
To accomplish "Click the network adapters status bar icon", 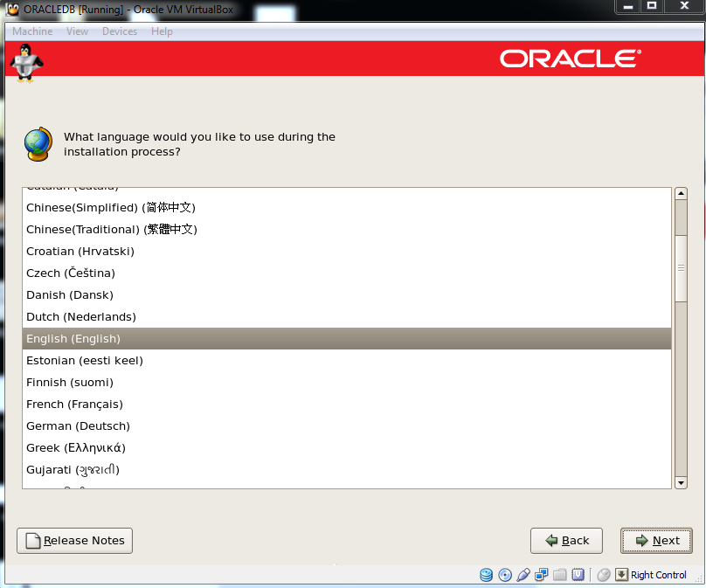I will (541, 575).
